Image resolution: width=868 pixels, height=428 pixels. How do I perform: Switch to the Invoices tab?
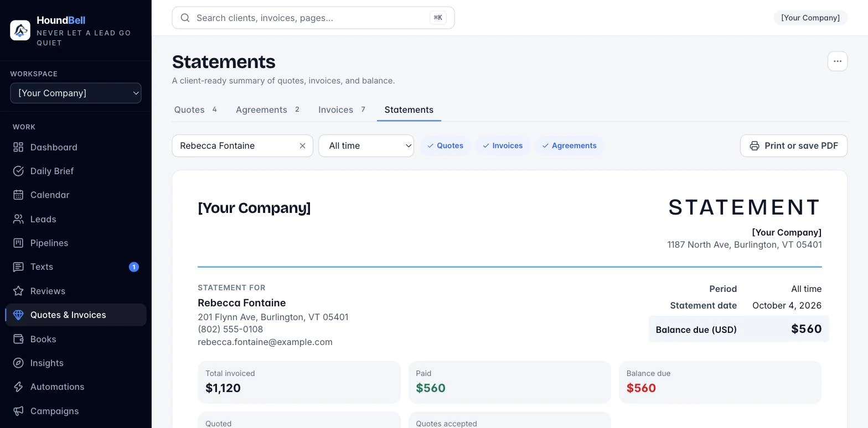click(342, 109)
